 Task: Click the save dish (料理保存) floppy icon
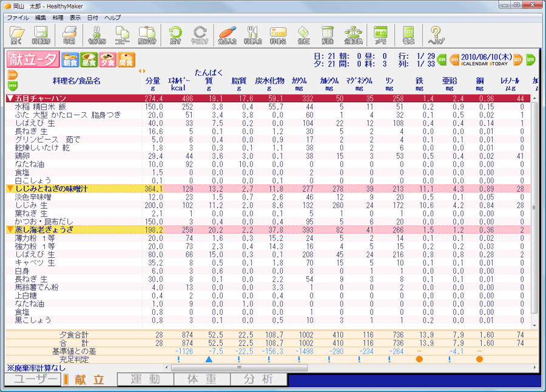coord(41,36)
